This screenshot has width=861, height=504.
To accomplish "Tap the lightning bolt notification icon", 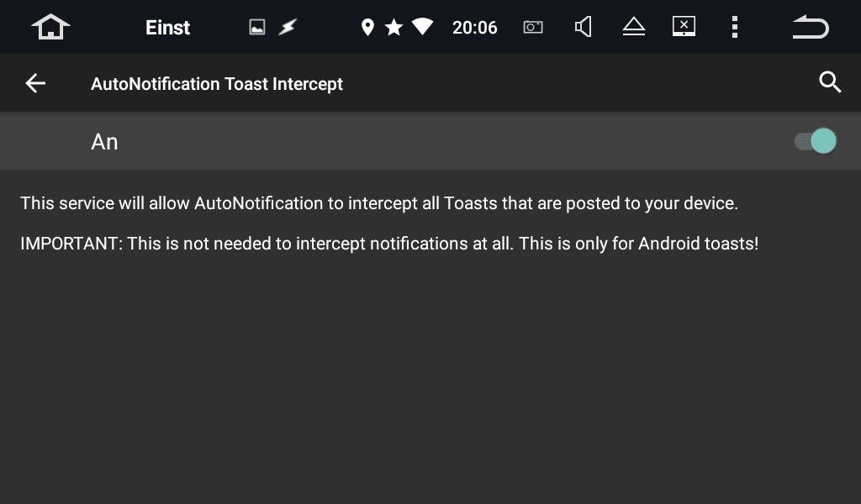I will tap(288, 27).
